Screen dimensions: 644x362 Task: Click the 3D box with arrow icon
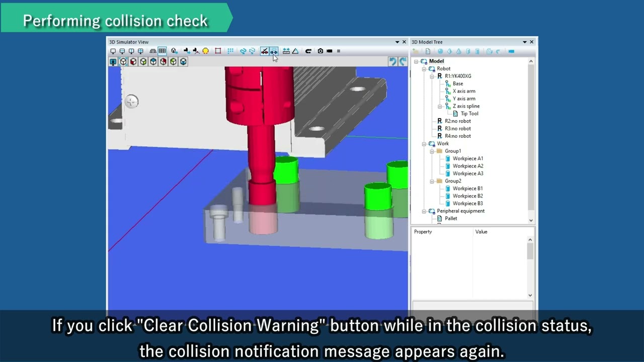pos(174,51)
